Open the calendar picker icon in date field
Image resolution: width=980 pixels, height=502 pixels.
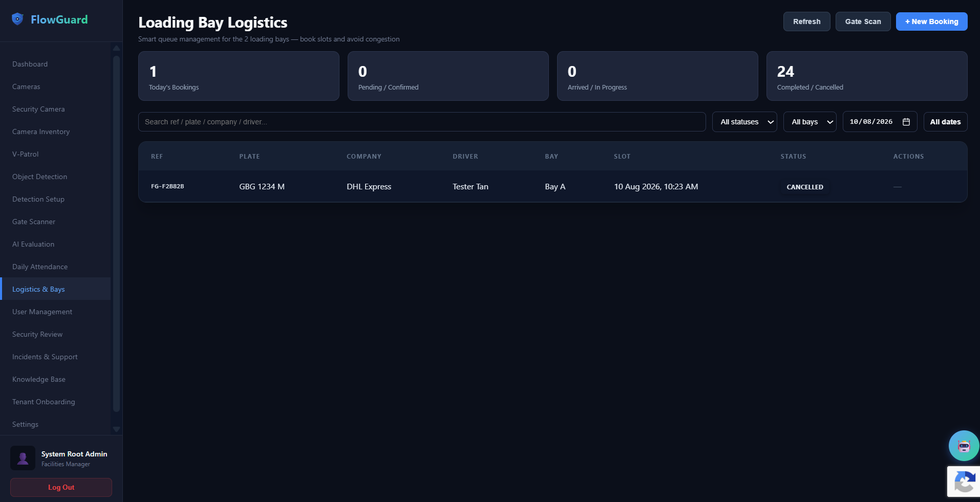(x=906, y=122)
